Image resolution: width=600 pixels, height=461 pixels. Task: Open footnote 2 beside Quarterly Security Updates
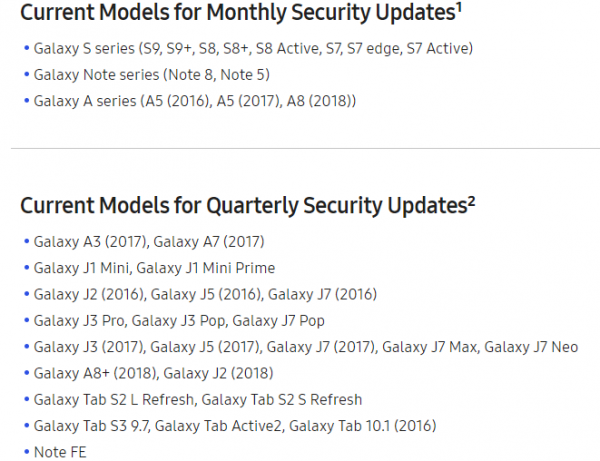[x=470, y=200]
